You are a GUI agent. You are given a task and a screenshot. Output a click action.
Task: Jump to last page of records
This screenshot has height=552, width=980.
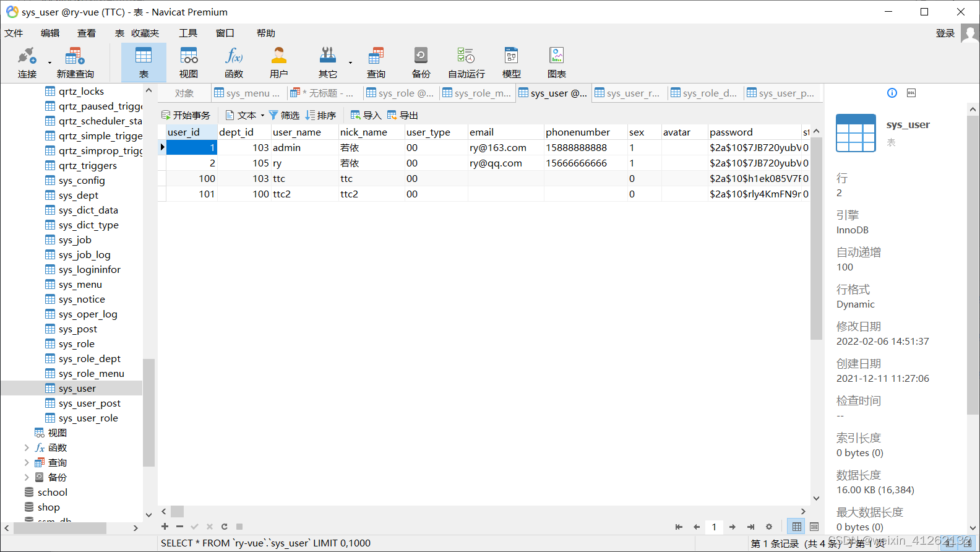pyautogui.click(x=750, y=527)
